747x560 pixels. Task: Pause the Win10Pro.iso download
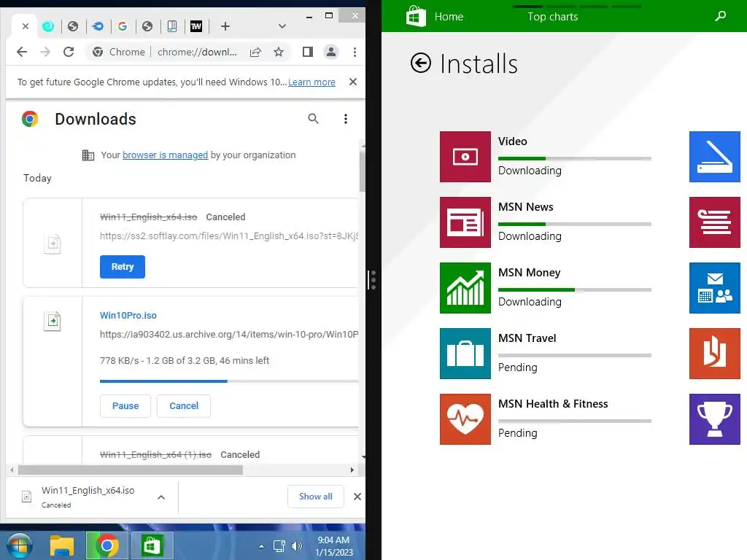(125, 405)
